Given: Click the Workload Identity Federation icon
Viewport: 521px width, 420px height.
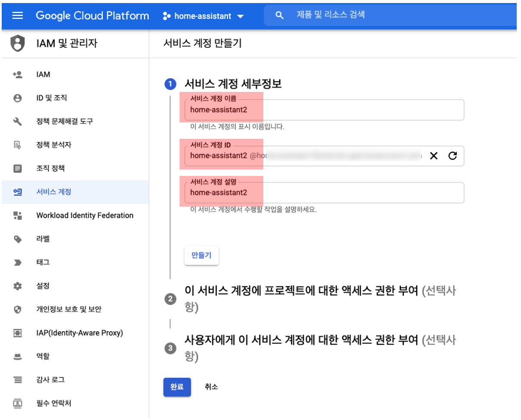Looking at the screenshot, I should point(18,215).
